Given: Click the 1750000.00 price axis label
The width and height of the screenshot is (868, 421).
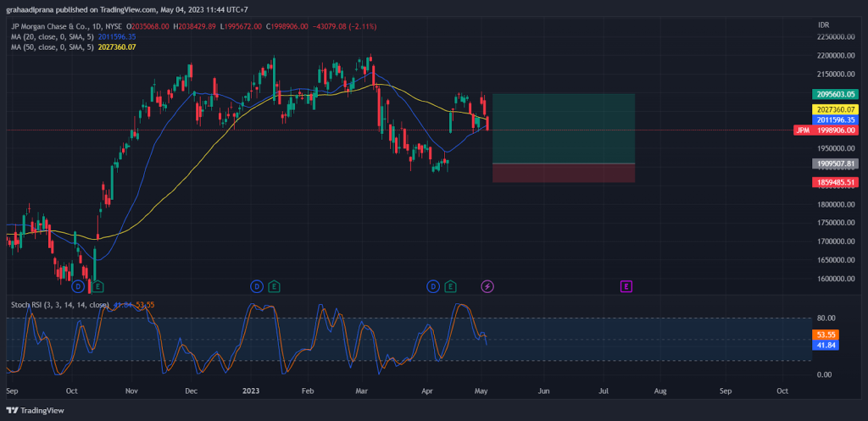Looking at the screenshot, I should pyautogui.click(x=836, y=223).
